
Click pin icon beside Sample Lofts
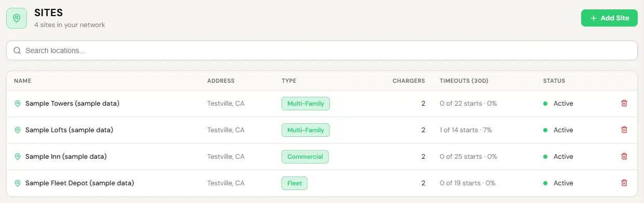[x=18, y=130]
